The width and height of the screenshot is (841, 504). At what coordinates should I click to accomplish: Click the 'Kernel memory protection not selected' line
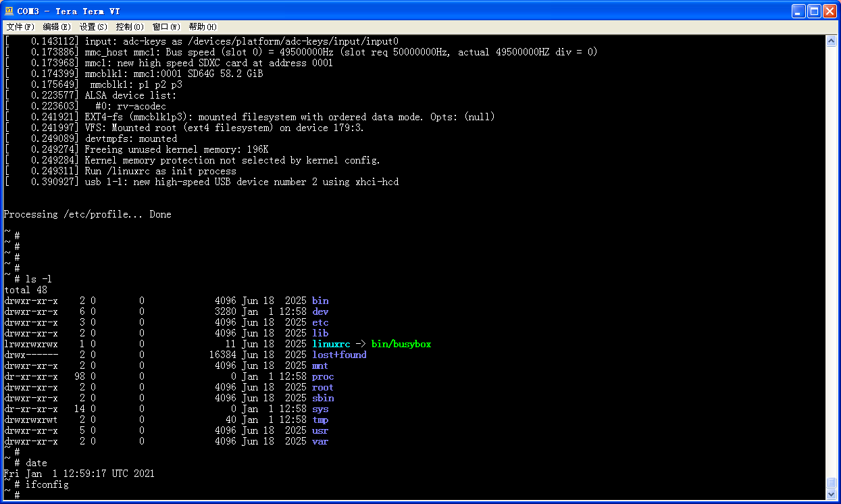193,160
